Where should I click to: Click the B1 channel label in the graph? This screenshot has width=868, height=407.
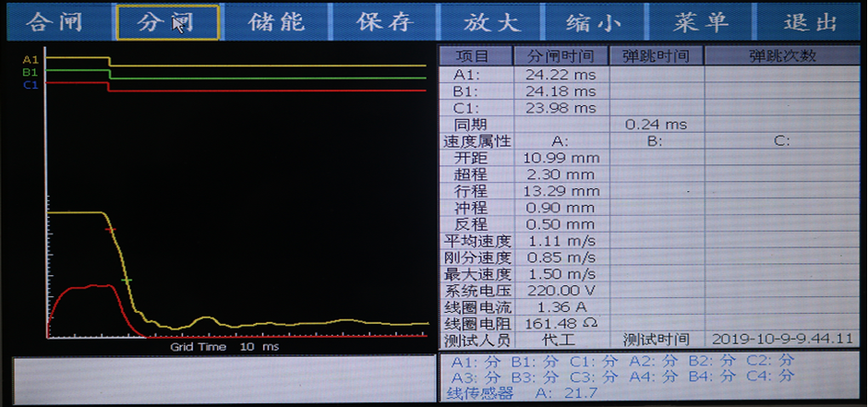tap(30, 72)
